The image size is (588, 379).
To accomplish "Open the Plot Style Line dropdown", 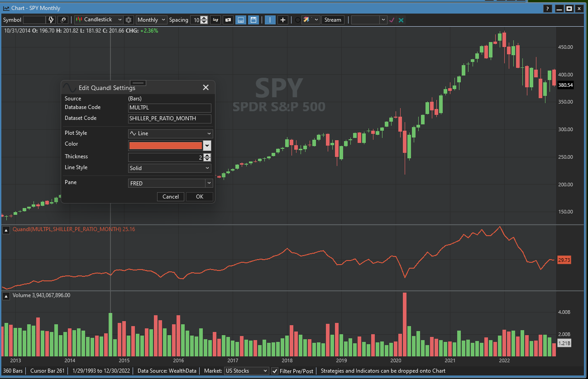I will 171,133.
